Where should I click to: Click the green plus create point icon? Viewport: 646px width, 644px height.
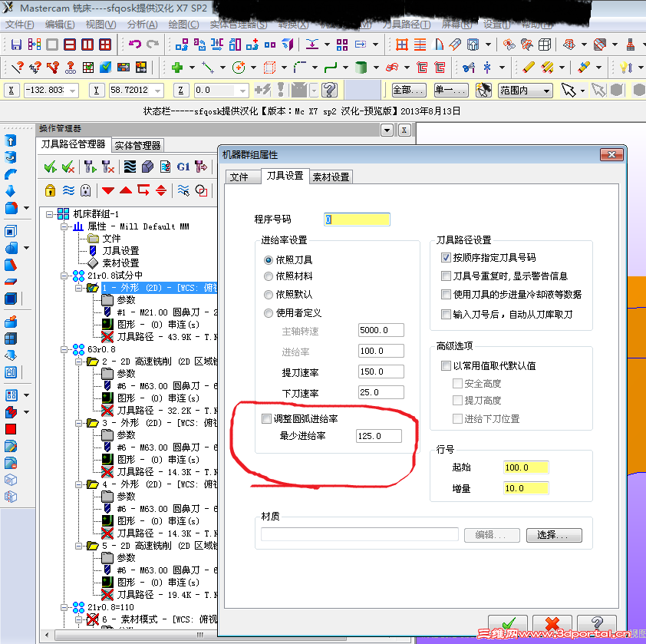pos(177,68)
